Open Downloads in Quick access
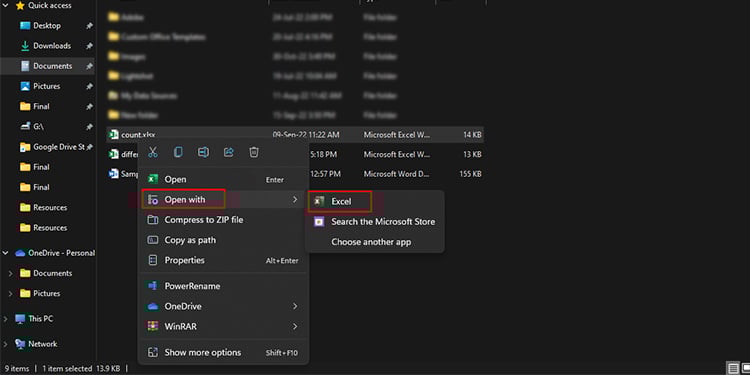The width and height of the screenshot is (750, 375). (x=52, y=46)
